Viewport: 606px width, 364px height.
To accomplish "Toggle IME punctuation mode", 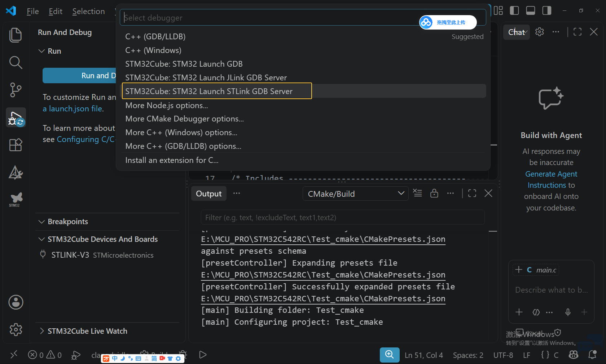I will [x=130, y=358].
